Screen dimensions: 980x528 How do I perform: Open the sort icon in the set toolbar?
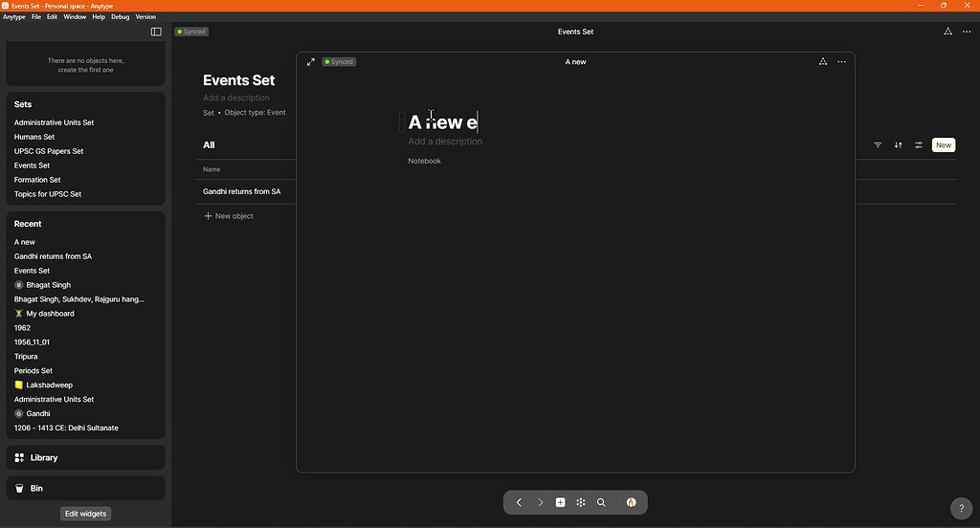pyautogui.click(x=898, y=145)
